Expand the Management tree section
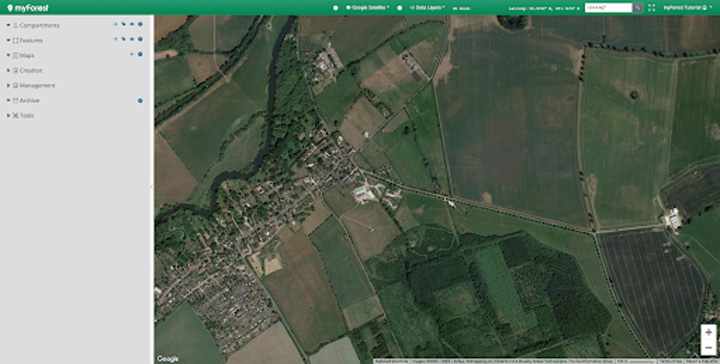The width and height of the screenshot is (720, 364). (8, 85)
